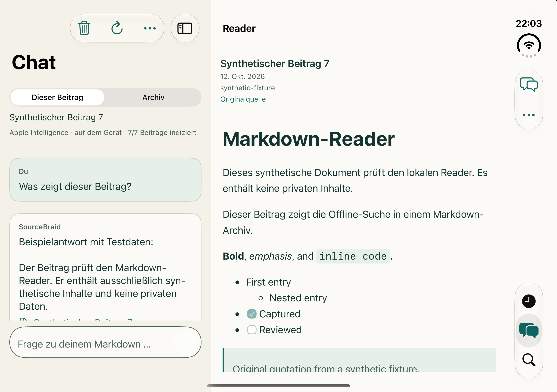Open the outlined chat bubbles button
The image size is (557, 392).
coord(529,84)
